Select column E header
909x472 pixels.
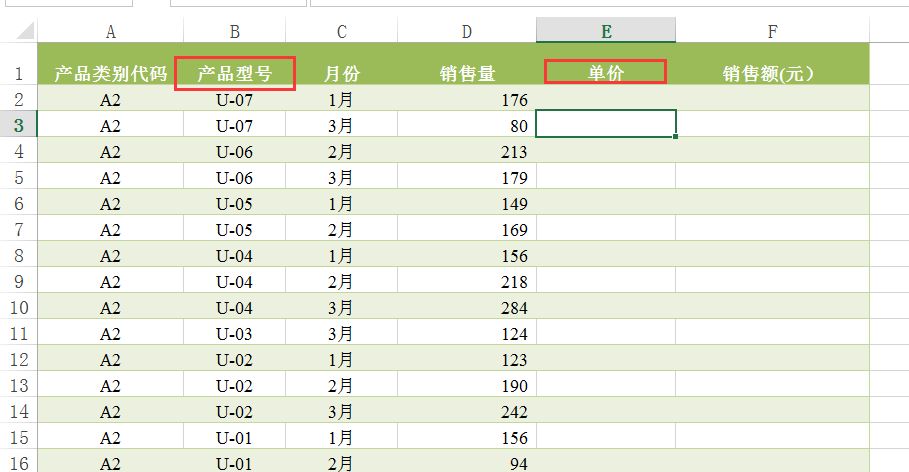pos(606,31)
